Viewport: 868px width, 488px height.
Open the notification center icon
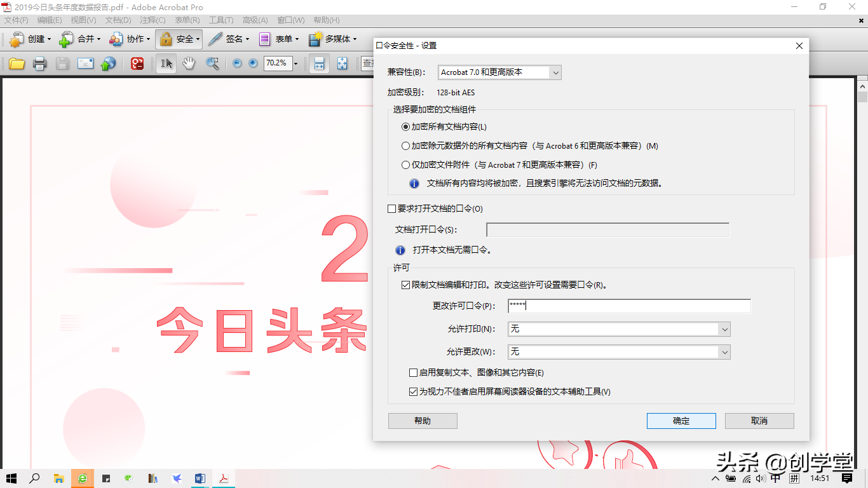(x=847, y=478)
